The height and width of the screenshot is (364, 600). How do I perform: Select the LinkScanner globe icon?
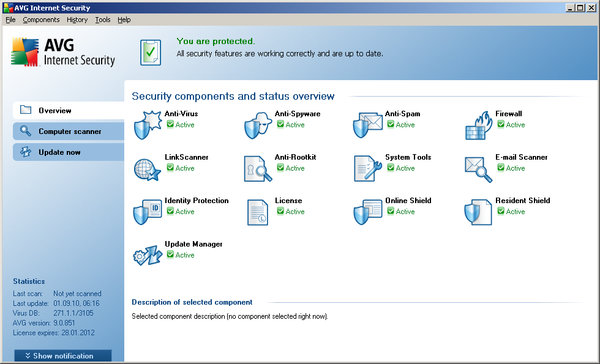(x=147, y=168)
